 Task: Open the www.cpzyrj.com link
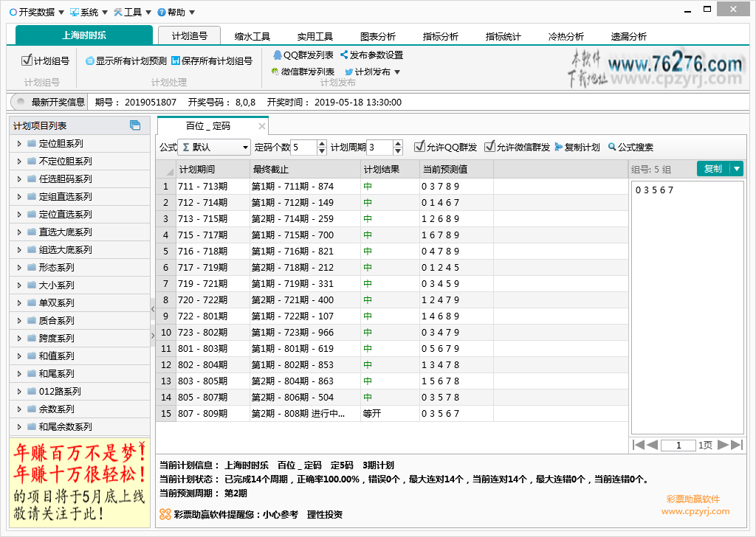click(695, 511)
